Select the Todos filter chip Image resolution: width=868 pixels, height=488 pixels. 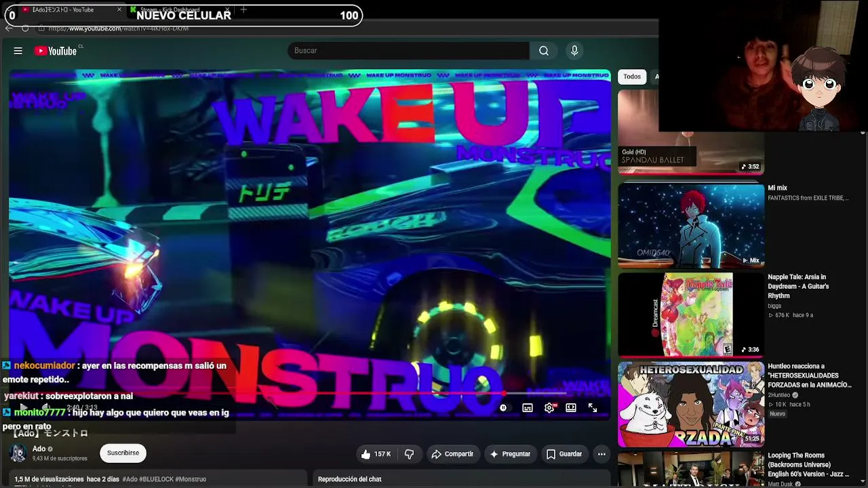(x=632, y=77)
